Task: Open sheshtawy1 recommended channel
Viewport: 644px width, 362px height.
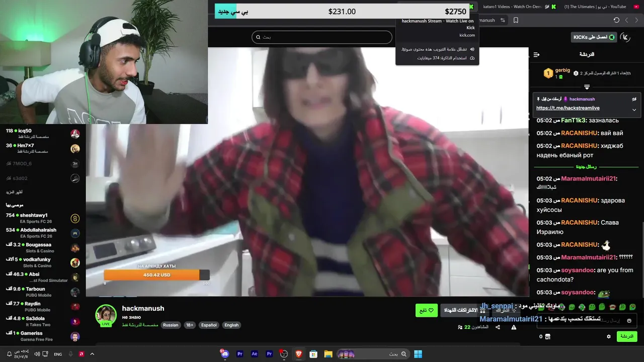Action: 43,218
